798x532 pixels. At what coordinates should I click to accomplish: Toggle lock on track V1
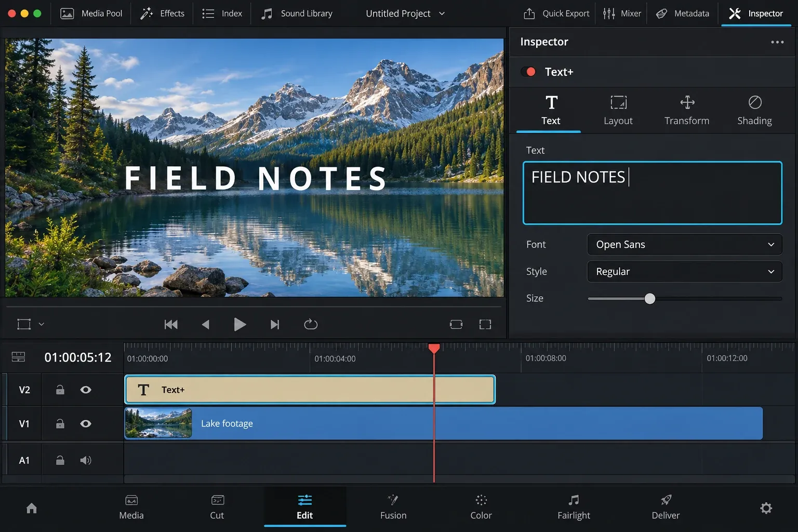pos(60,423)
